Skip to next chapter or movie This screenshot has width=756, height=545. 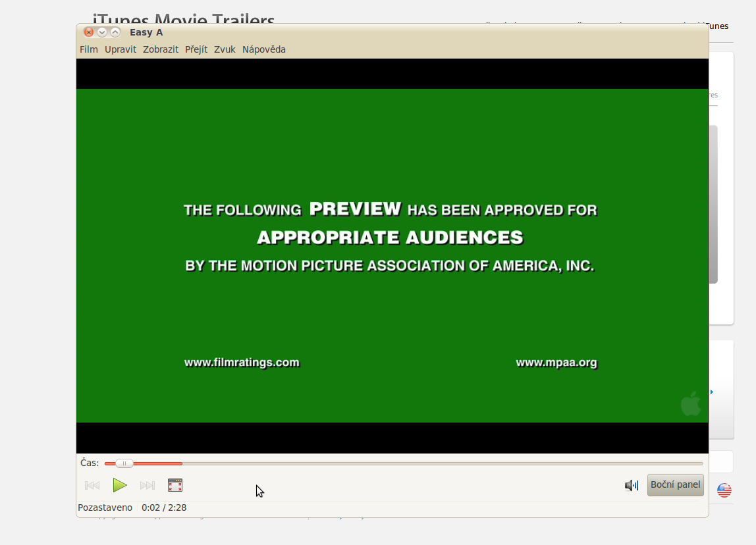click(x=148, y=485)
